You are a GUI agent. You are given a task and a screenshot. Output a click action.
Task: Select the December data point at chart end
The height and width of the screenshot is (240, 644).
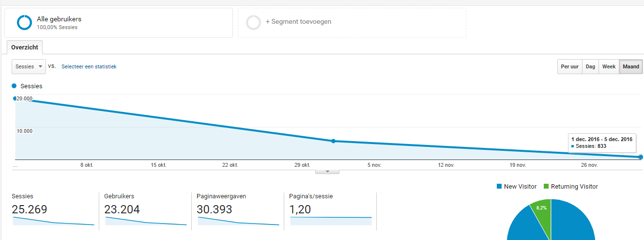641,157
